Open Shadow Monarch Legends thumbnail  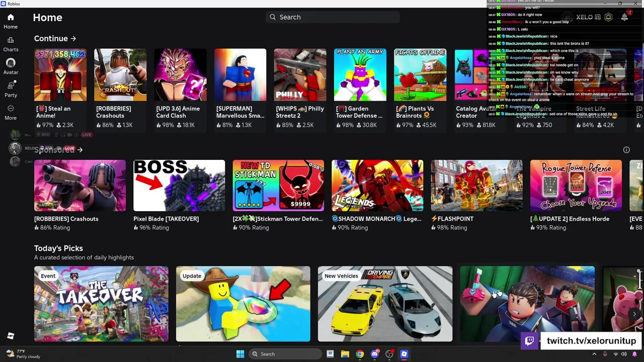point(377,186)
